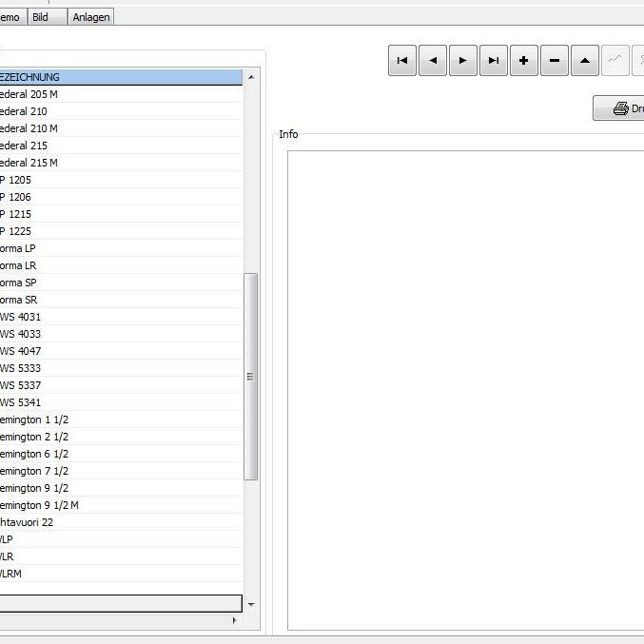This screenshot has width=644, height=644.
Task: Click the vertical scrollbar thumb
Action: [250, 376]
